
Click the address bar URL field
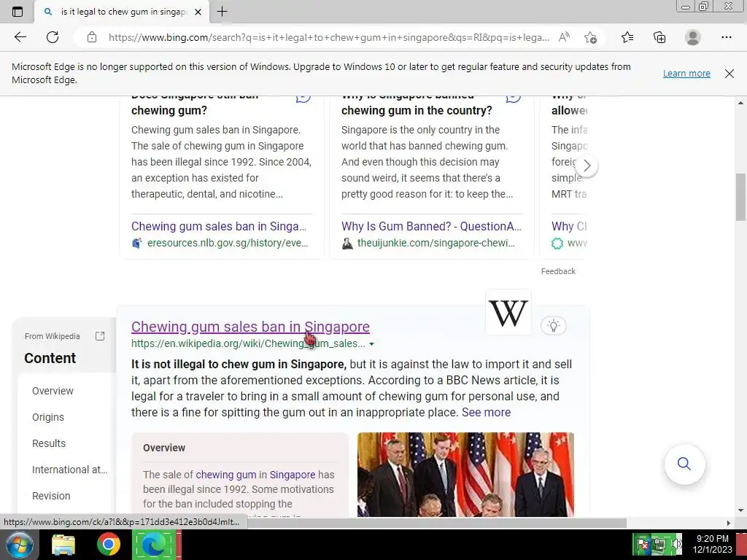(x=329, y=37)
